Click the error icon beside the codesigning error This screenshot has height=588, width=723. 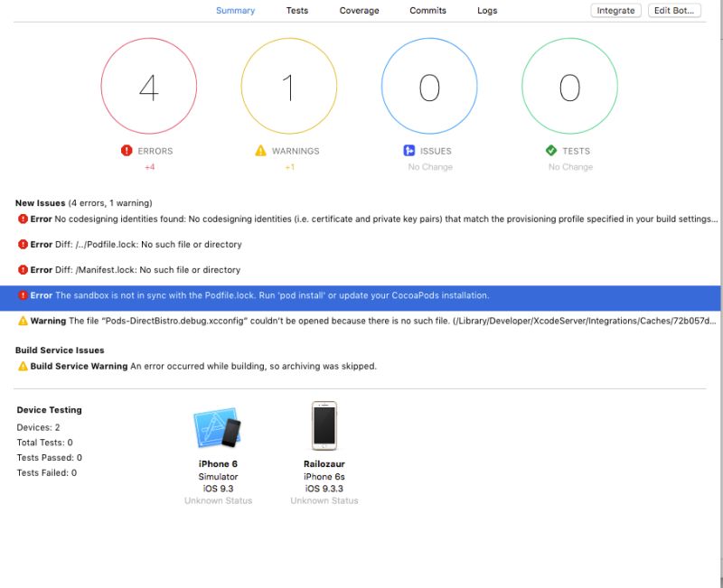tap(23, 219)
